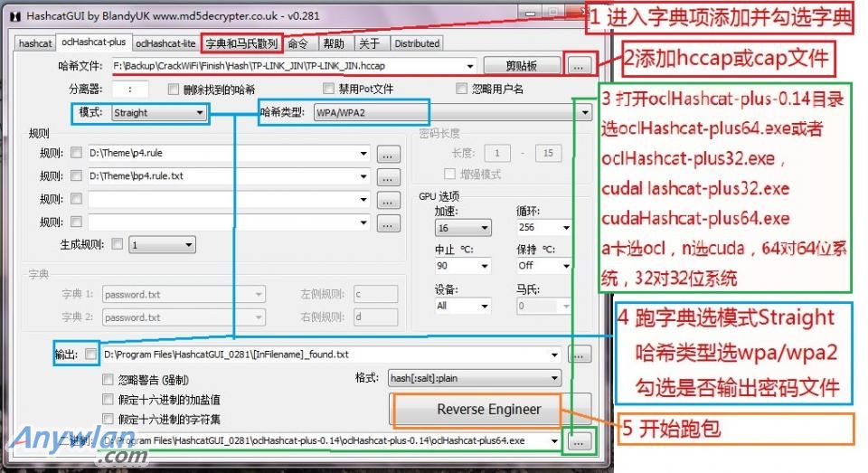Click the 剪贴板 clipboard button

pos(522,66)
